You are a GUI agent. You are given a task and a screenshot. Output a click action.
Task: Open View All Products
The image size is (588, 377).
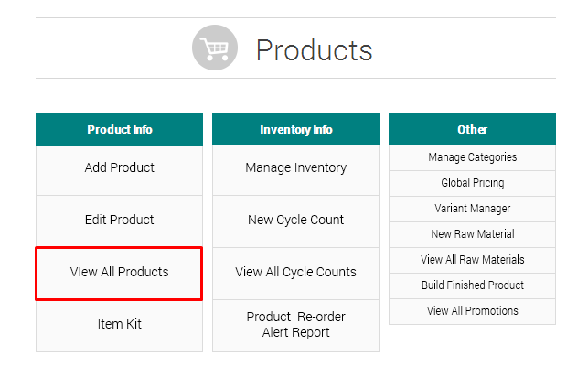click(119, 272)
